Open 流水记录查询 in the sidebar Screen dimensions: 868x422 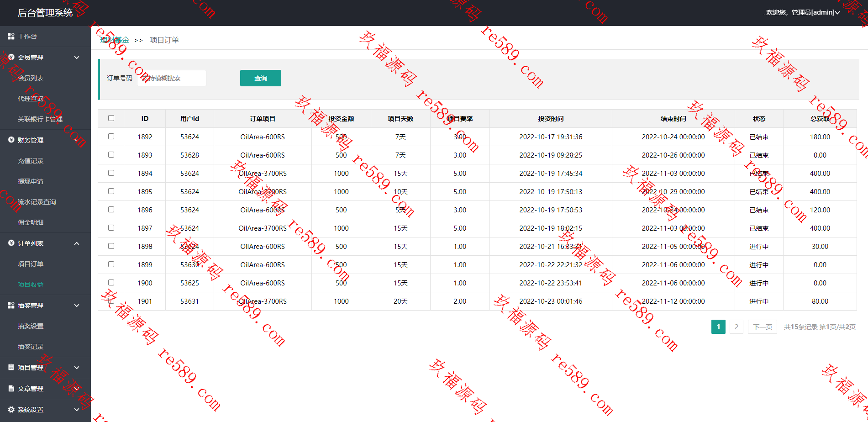tap(37, 202)
